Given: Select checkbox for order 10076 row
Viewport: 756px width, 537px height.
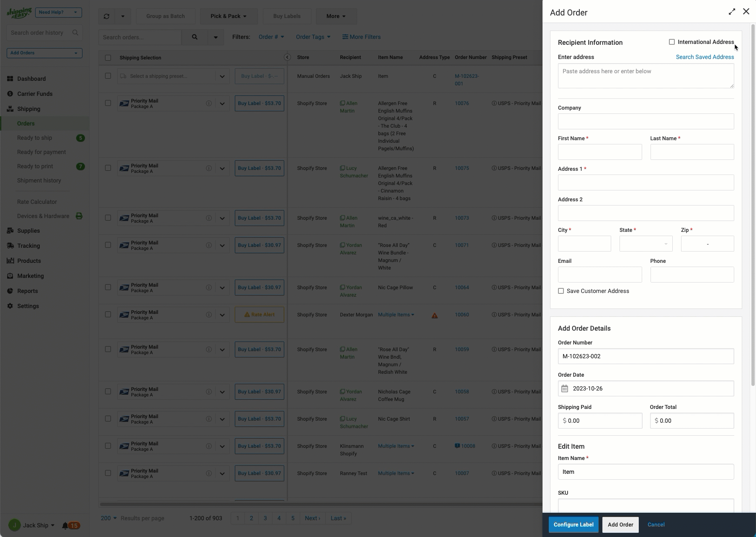Looking at the screenshot, I should [108, 103].
